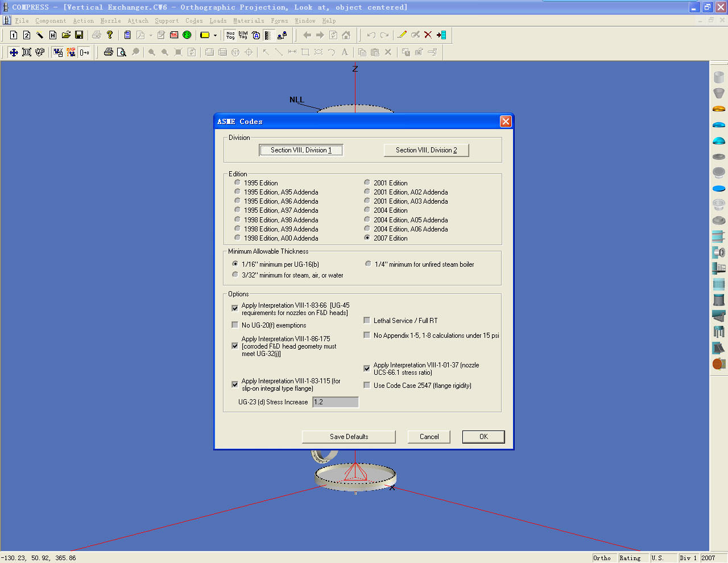The height and width of the screenshot is (563, 728).
Task: Click Div 1 in the status bar
Action: 689,558
